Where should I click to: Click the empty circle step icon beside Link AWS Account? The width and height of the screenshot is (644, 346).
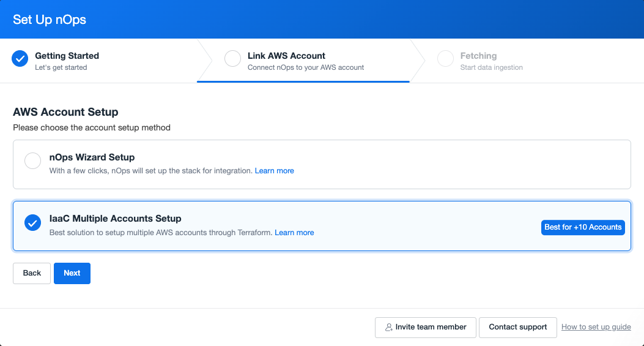(232, 58)
